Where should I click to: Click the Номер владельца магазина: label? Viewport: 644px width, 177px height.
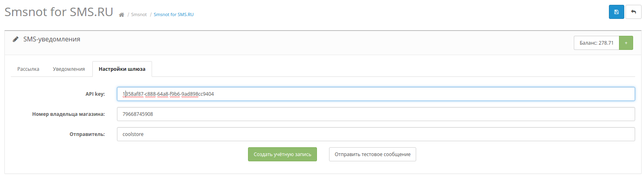pos(69,114)
